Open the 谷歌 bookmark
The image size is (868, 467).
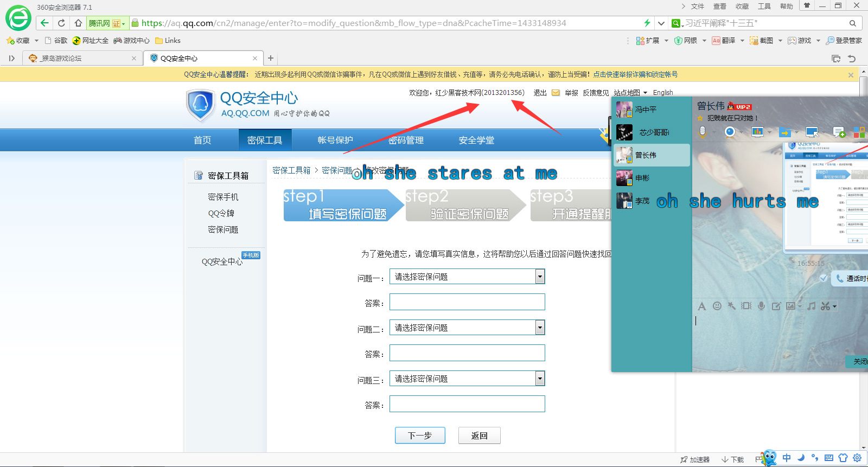coord(56,41)
